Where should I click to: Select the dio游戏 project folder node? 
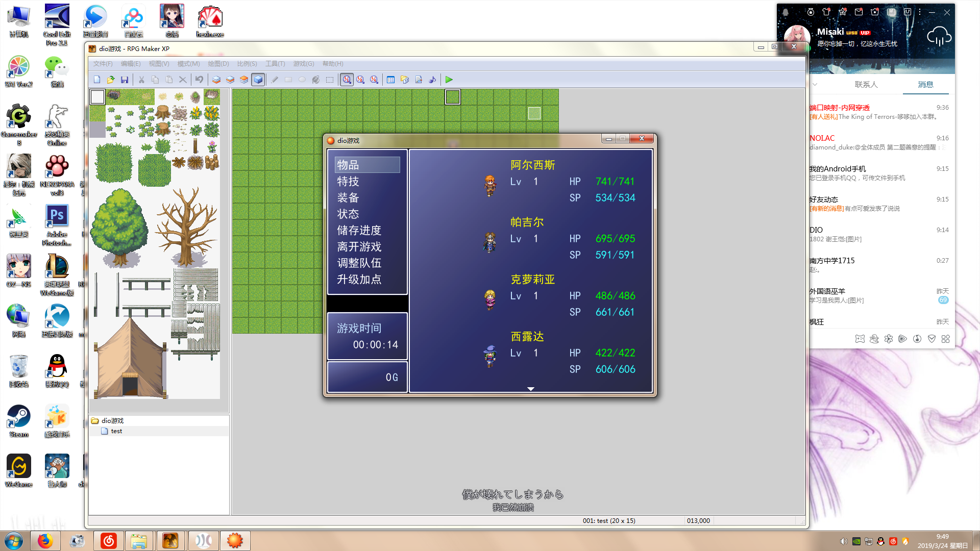pyautogui.click(x=112, y=421)
